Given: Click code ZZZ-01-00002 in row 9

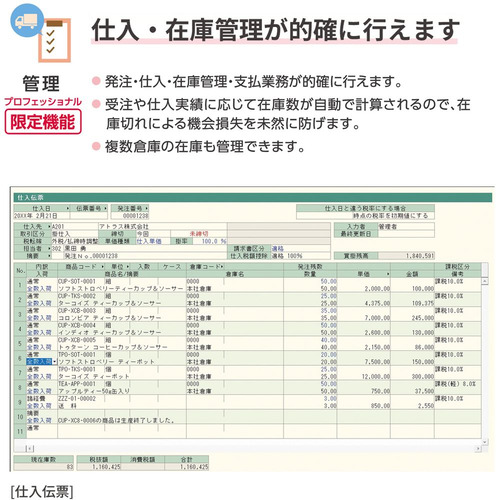Looking at the screenshot, I should coord(77,399).
